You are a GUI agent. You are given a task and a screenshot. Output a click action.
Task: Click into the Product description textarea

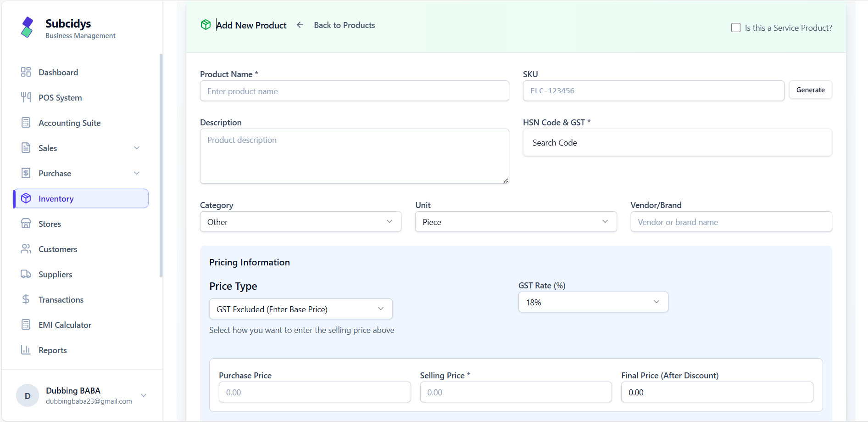pyautogui.click(x=354, y=156)
